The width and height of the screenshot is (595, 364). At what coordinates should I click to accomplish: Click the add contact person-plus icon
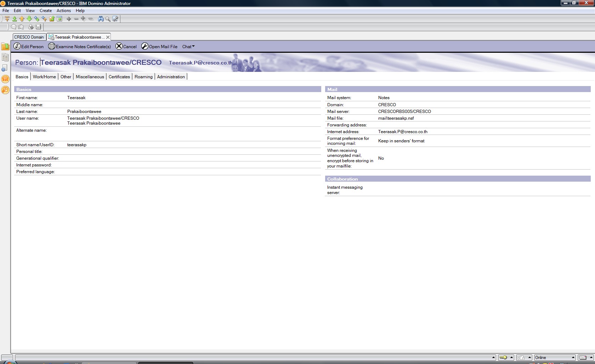coord(31,27)
